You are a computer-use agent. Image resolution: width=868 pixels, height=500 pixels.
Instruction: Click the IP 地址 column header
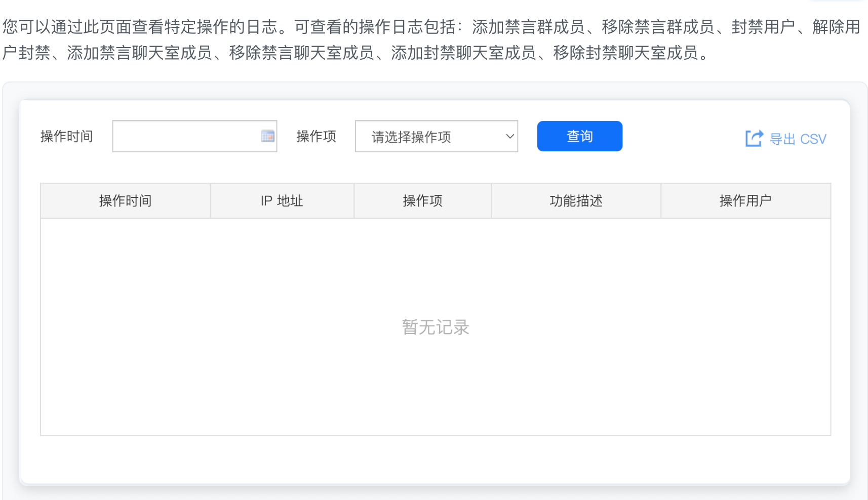282,201
